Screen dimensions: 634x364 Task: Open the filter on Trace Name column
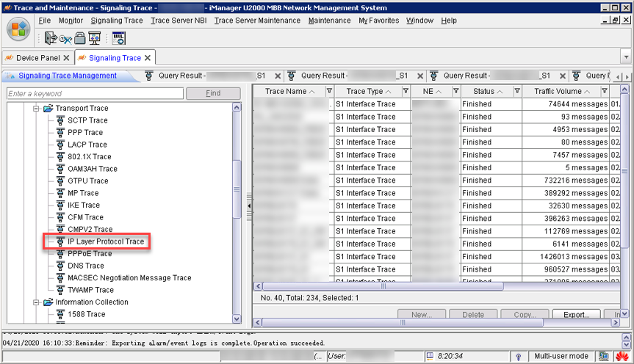(329, 91)
